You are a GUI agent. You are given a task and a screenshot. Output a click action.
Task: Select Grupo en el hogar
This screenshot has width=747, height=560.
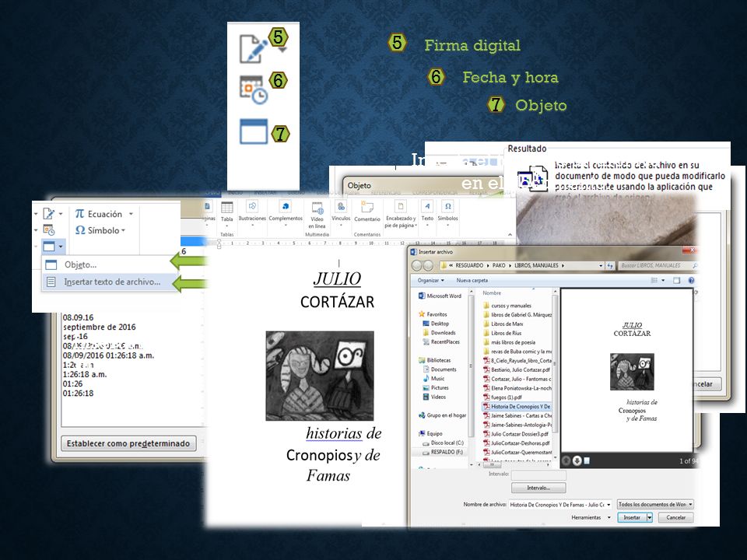[442, 415]
